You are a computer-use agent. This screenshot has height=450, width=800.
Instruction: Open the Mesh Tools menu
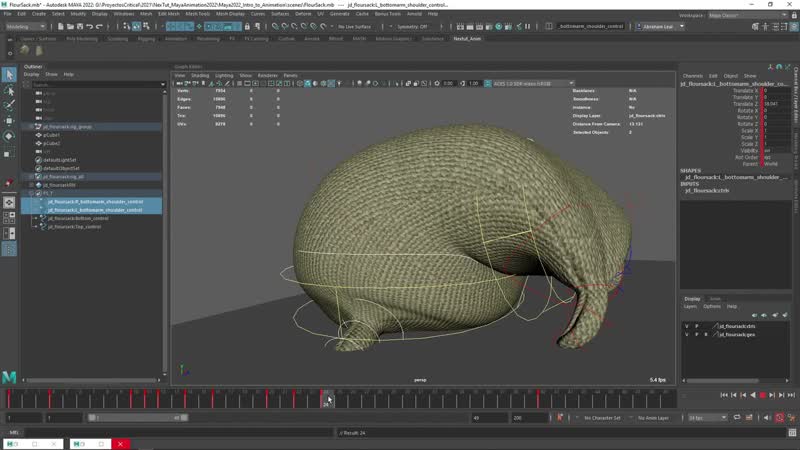197,14
